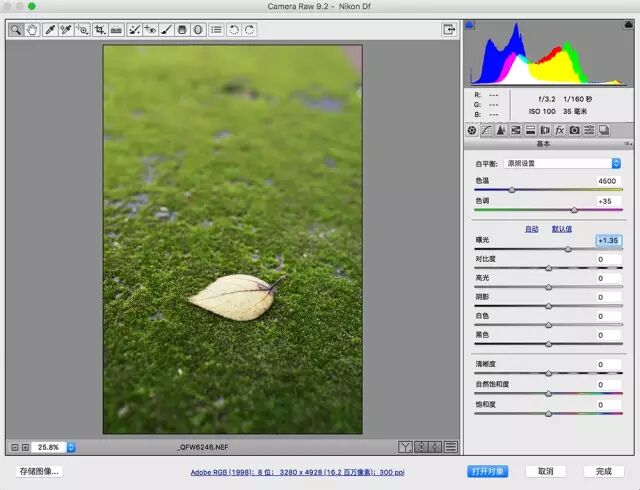Screen dimensions: 640x490
Task: Select the Hand tool
Action: click(x=32, y=30)
